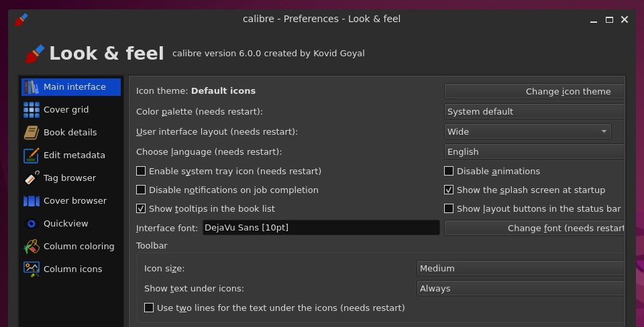Image resolution: width=644 pixels, height=327 pixels.
Task: Select the Cover grid icon in sidebar
Action: pyautogui.click(x=32, y=109)
